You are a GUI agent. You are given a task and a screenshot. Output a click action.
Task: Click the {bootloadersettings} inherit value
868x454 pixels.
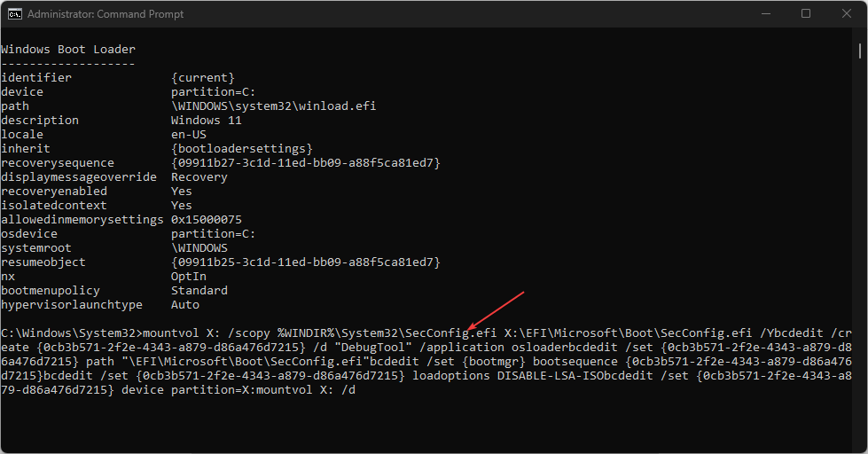[x=242, y=148]
